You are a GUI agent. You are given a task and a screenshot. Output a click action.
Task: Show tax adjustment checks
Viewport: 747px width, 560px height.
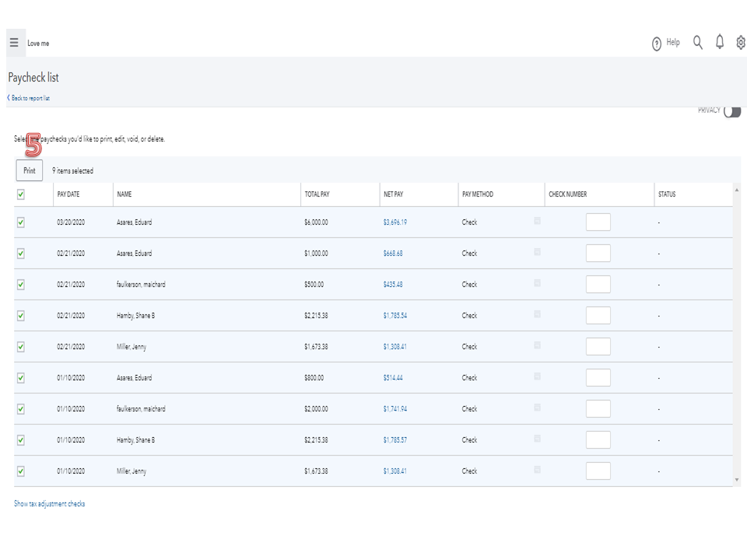click(50, 504)
